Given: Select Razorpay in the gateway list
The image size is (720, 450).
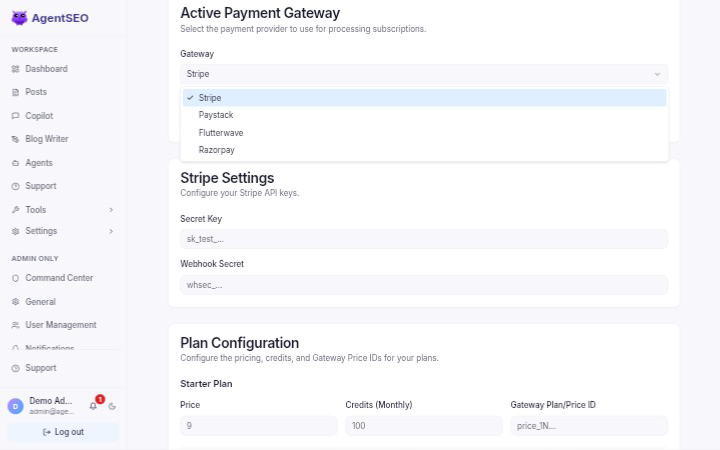Looking at the screenshot, I should [424, 150].
